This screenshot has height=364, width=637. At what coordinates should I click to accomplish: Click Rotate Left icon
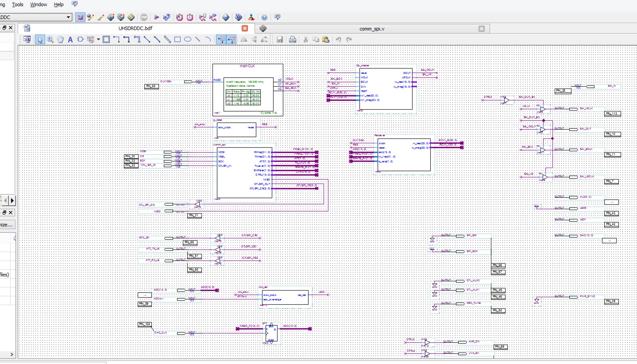coord(264,40)
